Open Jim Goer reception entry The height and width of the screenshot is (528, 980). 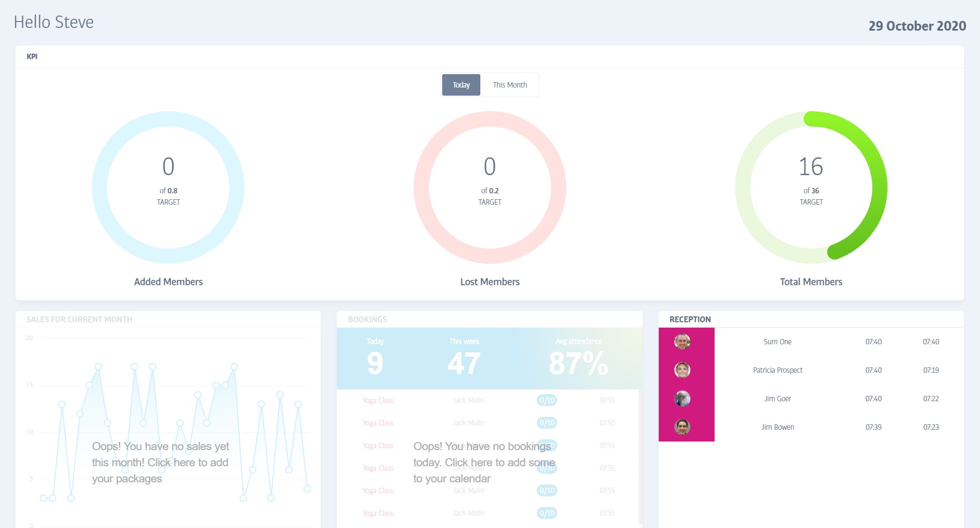click(x=811, y=399)
